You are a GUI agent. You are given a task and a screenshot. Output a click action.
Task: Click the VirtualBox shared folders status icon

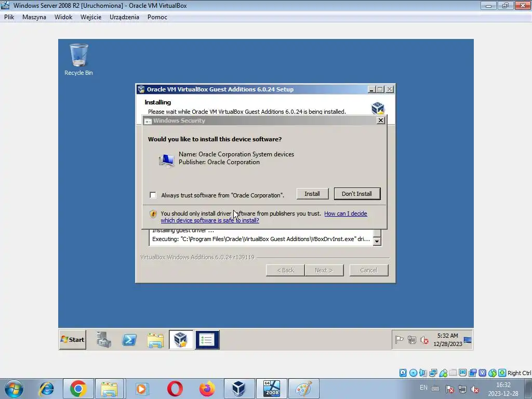tap(453, 373)
